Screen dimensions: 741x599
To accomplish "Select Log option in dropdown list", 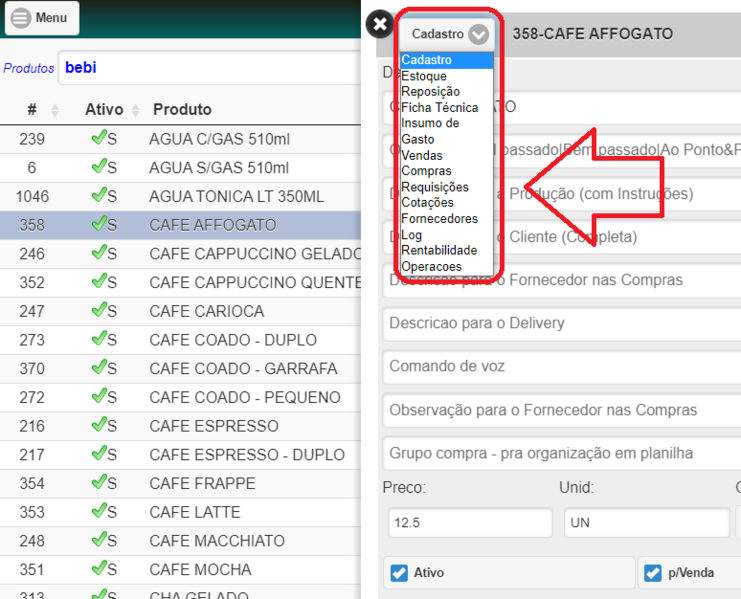I will pos(447,235).
